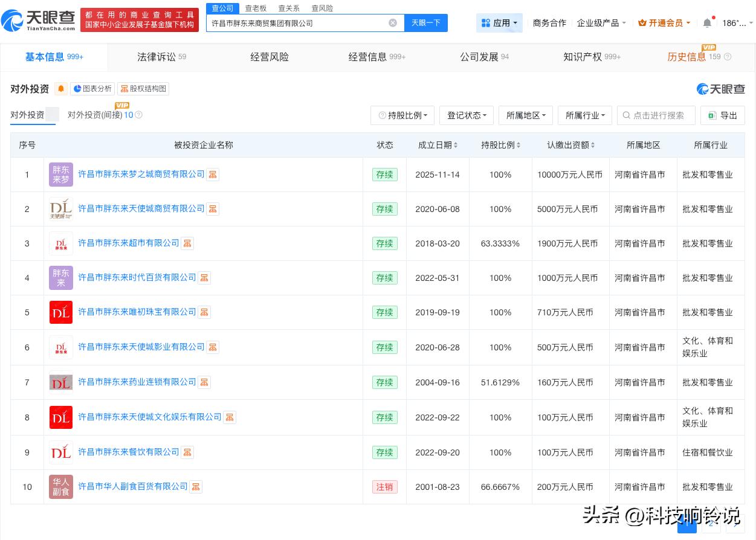The height and width of the screenshot is (540, 756).
Task: Click the 点击进行搜索 table search field
Action: (x=657, y=115)
